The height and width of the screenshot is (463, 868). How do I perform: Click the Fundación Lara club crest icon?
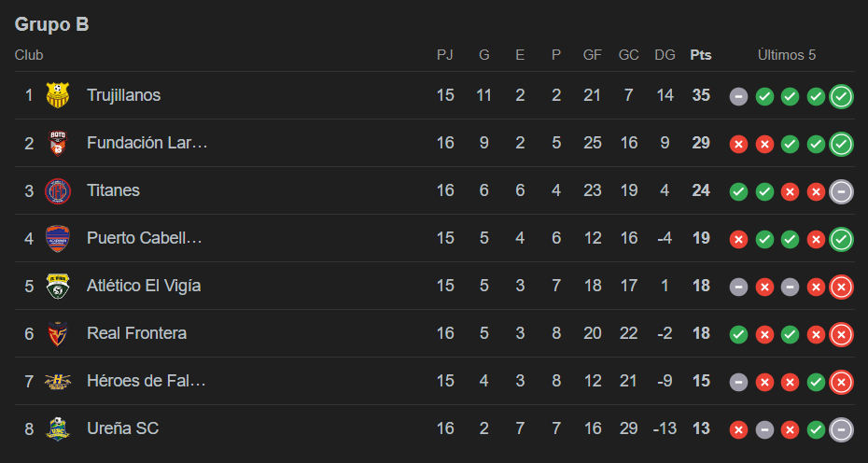pyautogui.click(x=58, y=143)
